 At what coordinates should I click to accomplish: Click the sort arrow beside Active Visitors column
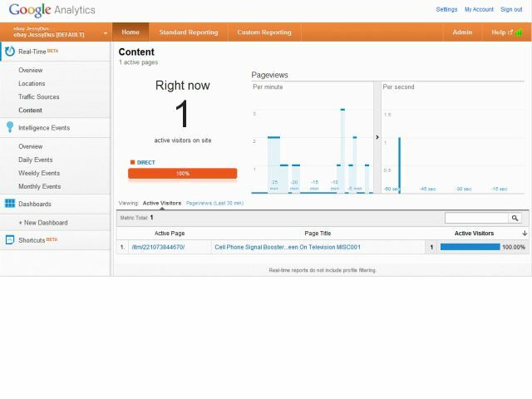click(x=525, y=234)
